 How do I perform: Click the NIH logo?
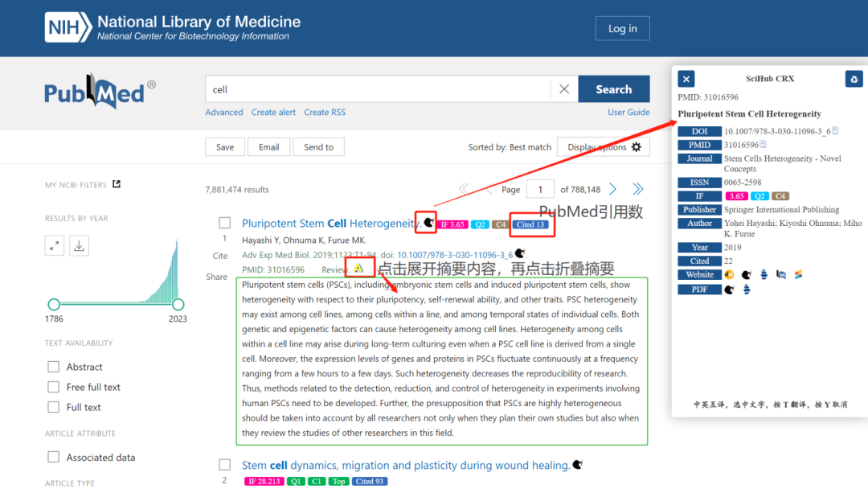point(68,27)
